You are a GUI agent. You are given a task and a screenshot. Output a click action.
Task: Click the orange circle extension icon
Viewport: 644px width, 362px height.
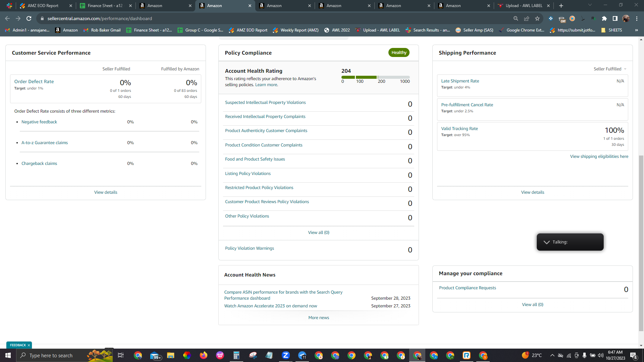(x=572, y=18)
